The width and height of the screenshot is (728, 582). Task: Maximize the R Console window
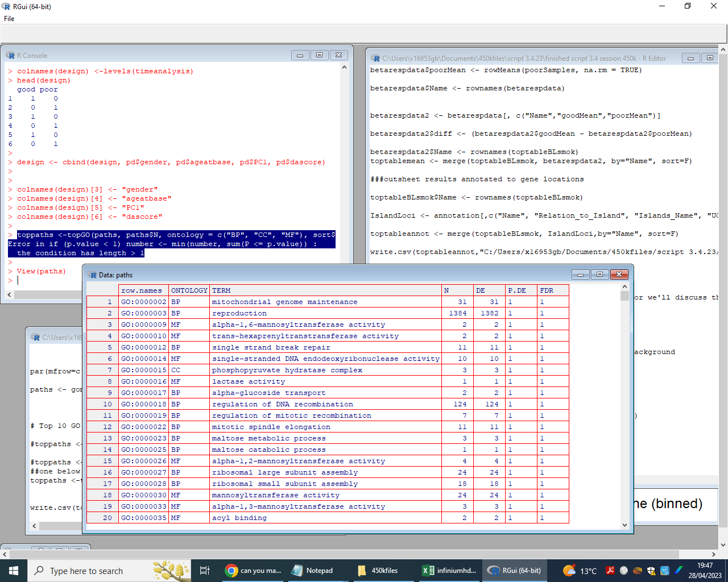(319, 55)
